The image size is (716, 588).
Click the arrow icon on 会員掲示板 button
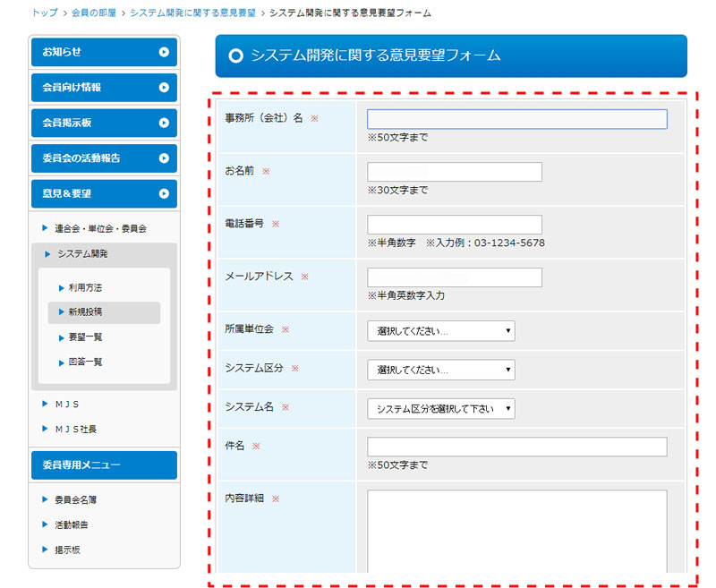click(x=164, y=123)
